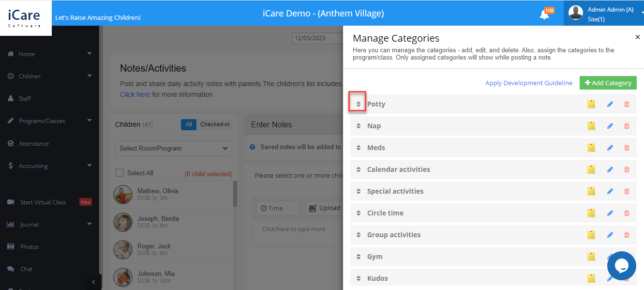Click Apply Development Guideline link
Screen dimensions: 644x290
(529, 83)
